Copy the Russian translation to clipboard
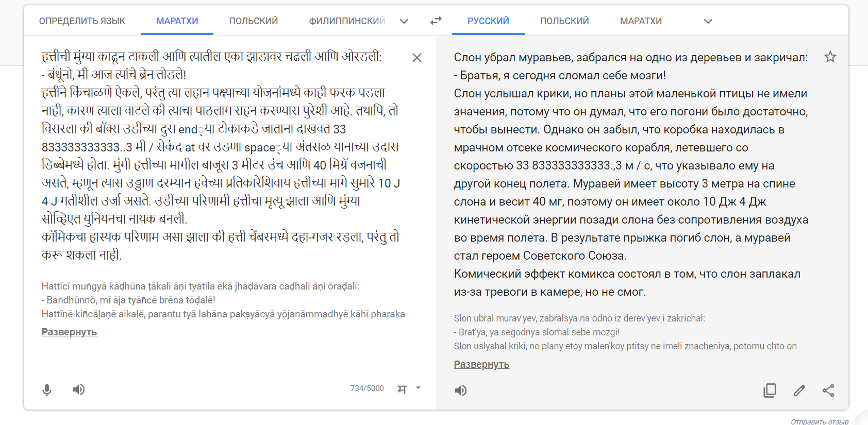 [x=770, y=390]
